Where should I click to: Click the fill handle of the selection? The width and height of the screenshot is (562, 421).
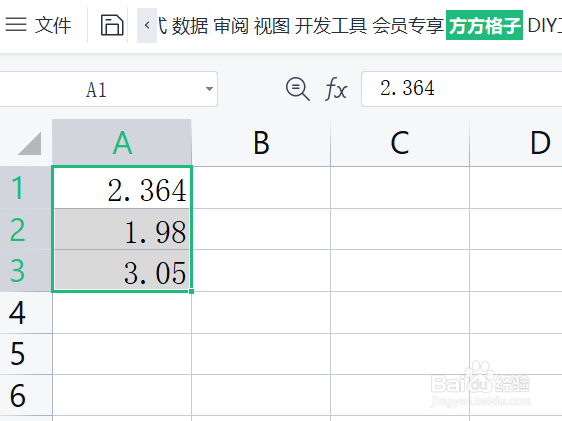191,291
